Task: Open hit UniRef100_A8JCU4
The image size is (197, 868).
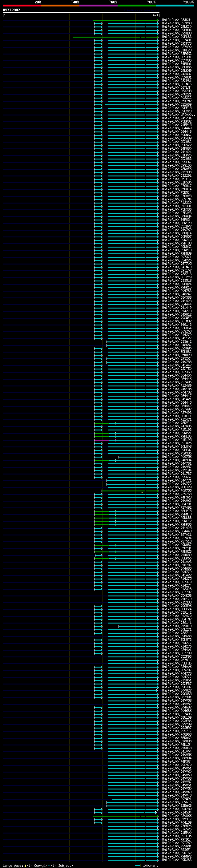Action: 176,20
